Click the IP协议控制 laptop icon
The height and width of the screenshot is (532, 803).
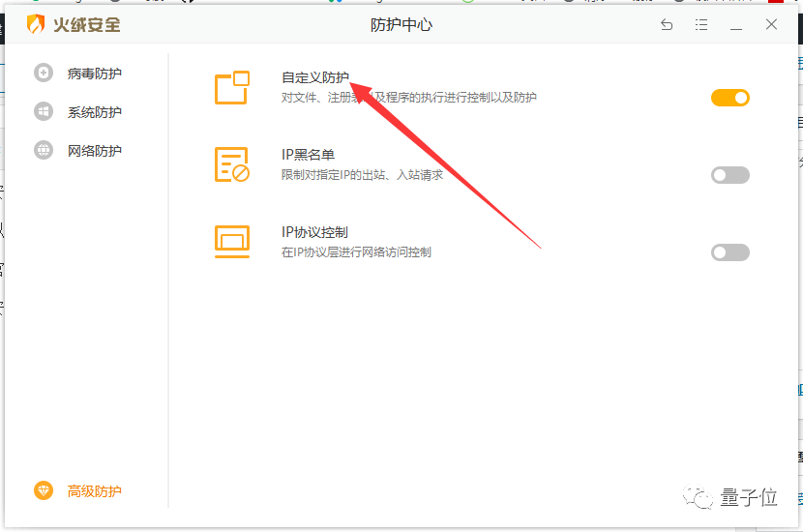(232, 242)
